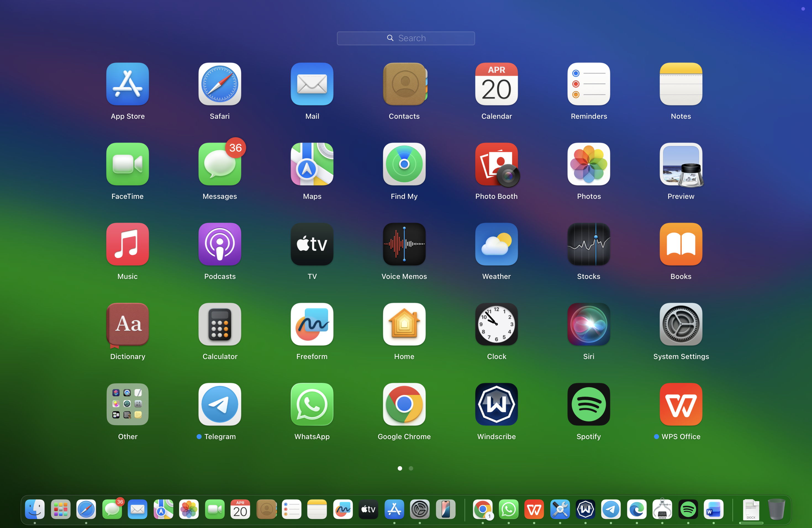The width and height of the screenshot is (812, 528).
Task: Click the Launchpad icon in the Dock
Action: point(61,509)
